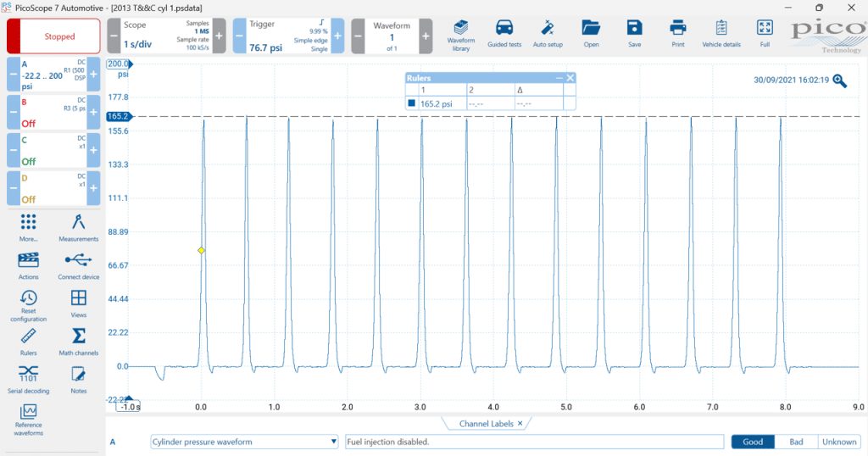This screenshot has width=868, height=456.
Task: Decrease Trigger level with minus
Action: tap(239, 36)
